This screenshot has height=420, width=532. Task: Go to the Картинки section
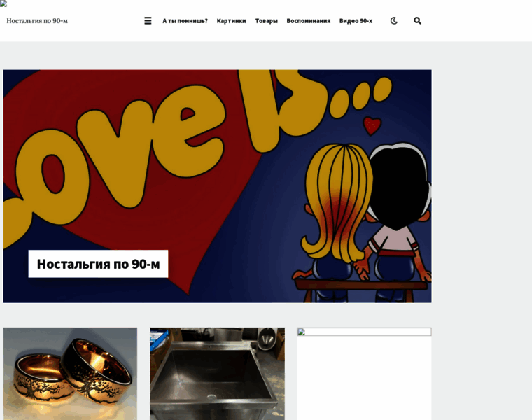(232, 21)
